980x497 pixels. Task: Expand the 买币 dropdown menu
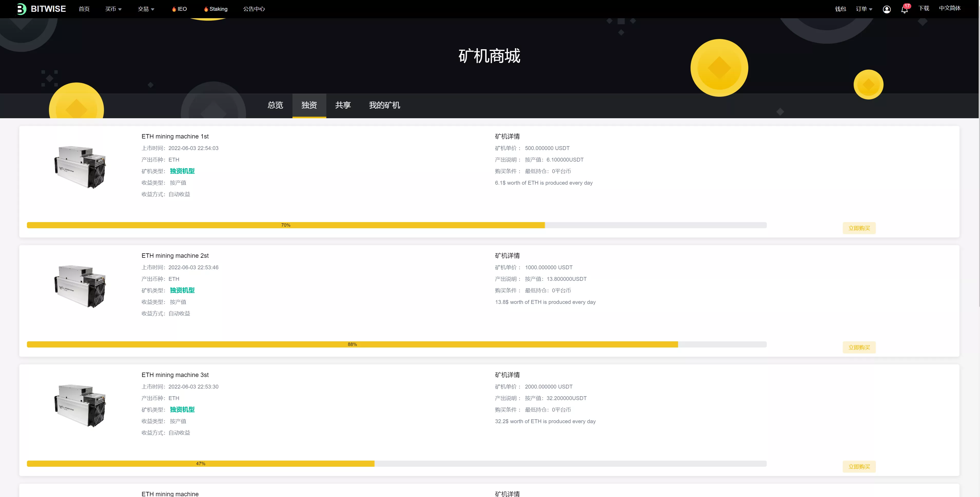(x=113, y=9)
